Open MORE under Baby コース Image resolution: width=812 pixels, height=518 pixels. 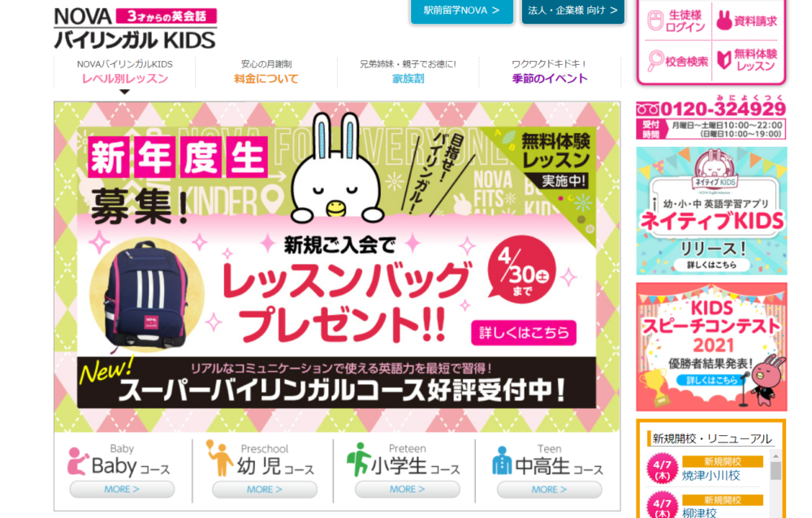click(x=122, y=489)
